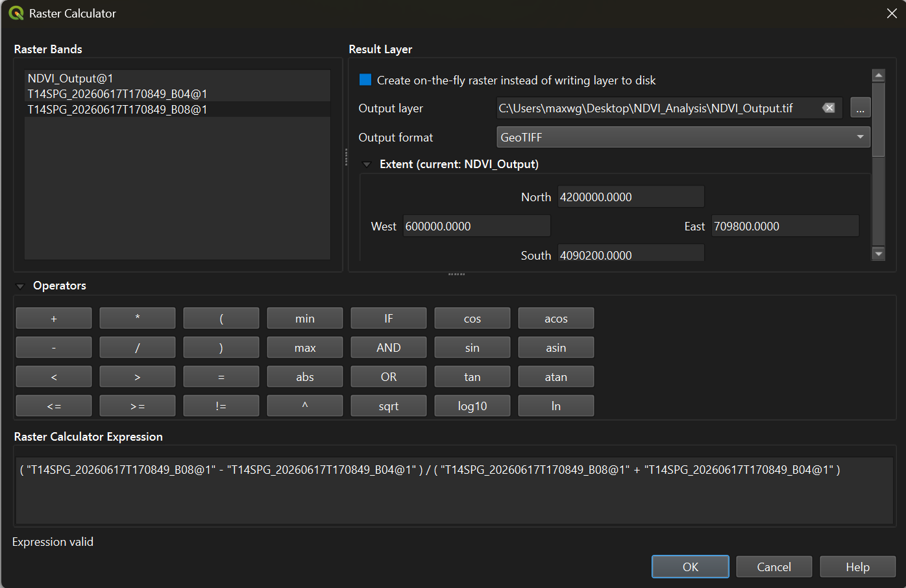Click the West extent field
The width and height of the screenshot is (906, 588).
pyautogui.click(x=476, y=226)
